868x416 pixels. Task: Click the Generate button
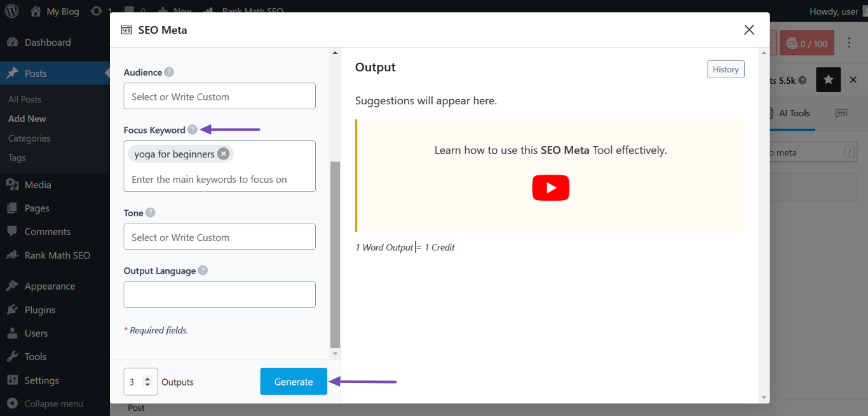coord(294,382)
